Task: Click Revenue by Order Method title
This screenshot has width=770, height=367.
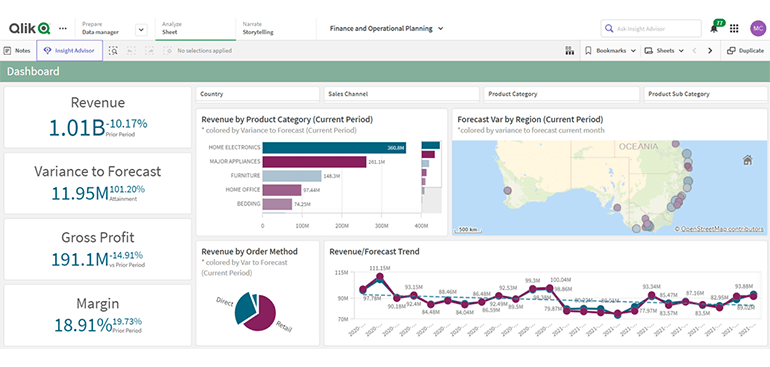Action: [249, 252]
